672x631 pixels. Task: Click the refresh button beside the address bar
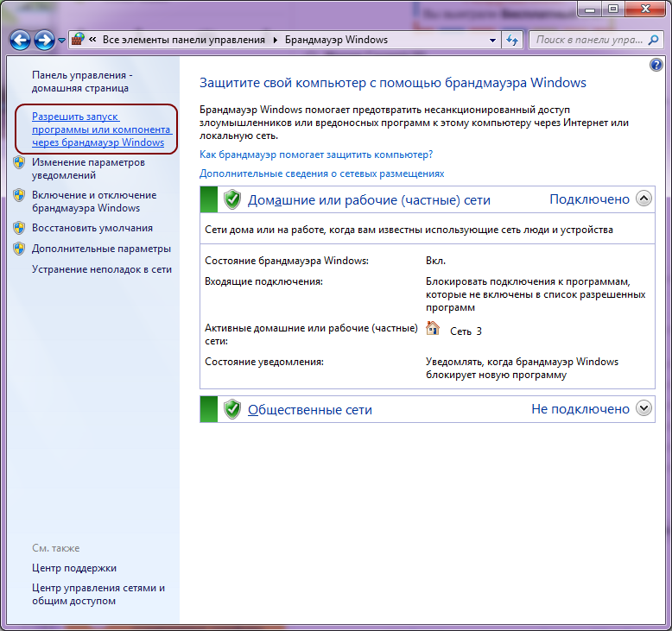[x=512, y=41]
